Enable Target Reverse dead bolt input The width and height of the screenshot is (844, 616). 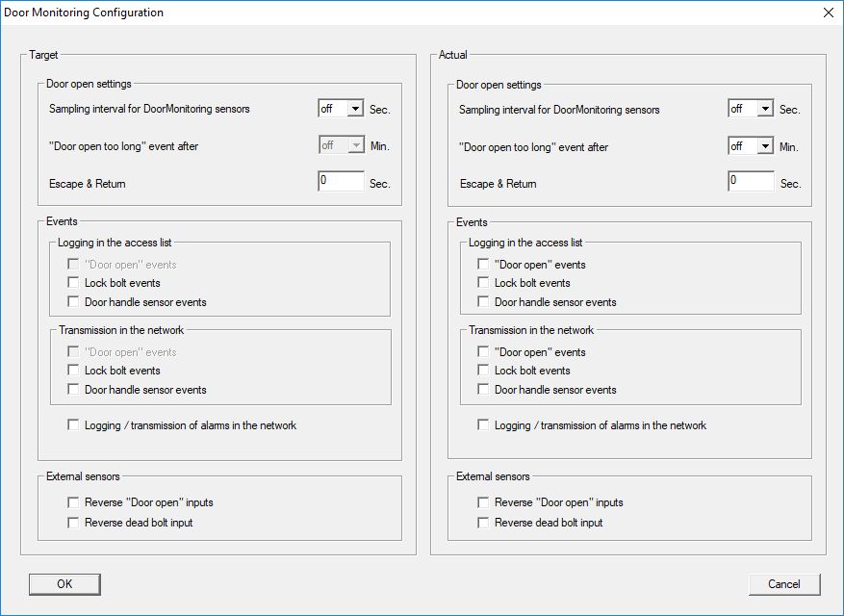[x=74, y=523]
